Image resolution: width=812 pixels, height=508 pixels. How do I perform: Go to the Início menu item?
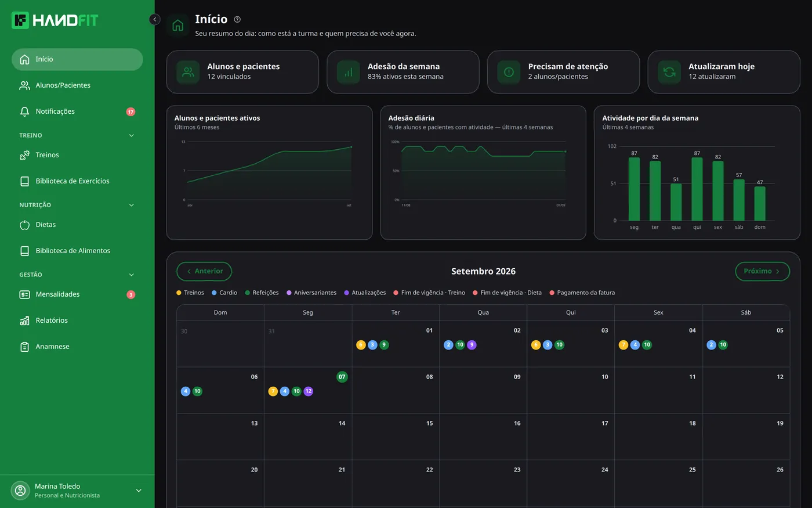pyautogui.click(x=77, y=59)
